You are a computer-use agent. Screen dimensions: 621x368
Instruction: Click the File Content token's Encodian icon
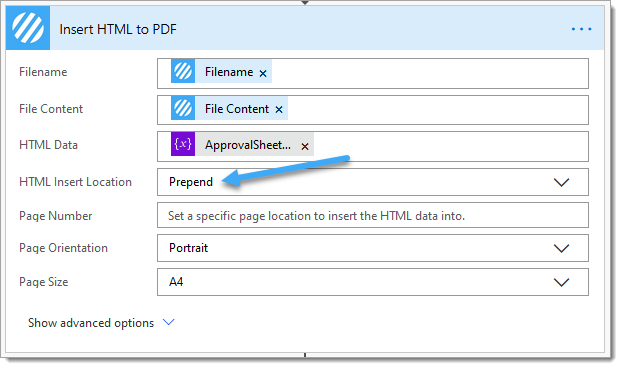pyautogui.click(x=183, y=108)
